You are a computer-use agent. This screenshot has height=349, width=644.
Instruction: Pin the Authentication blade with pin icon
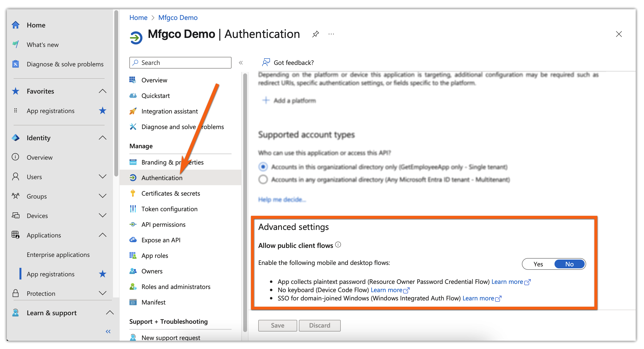pos(315,34)
